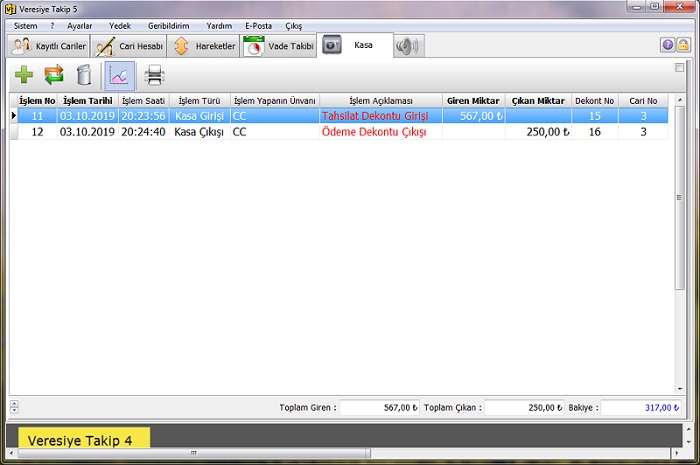The width and height of the screenshot is (700, 465).
Task: Click the Veresiye Takip title bar icon
Action: 10,9
